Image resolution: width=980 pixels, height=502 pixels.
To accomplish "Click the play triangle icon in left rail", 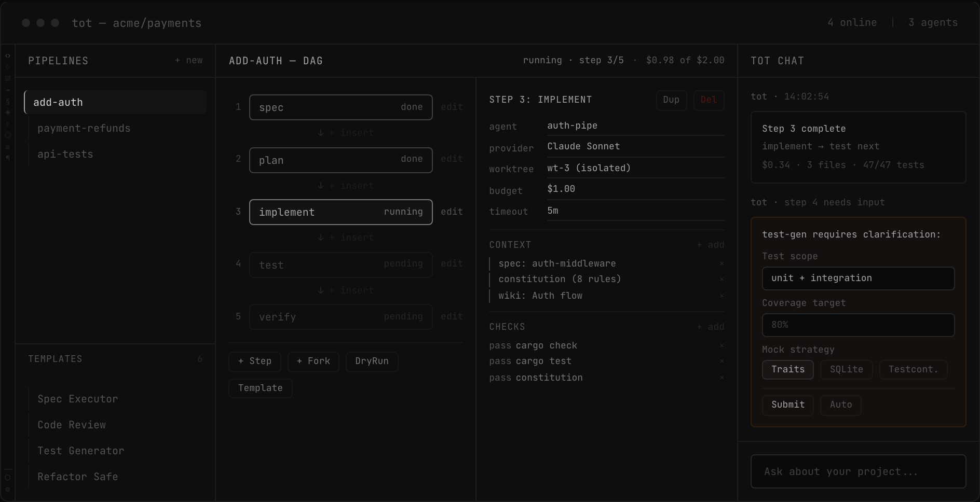I will click(8, 124).
